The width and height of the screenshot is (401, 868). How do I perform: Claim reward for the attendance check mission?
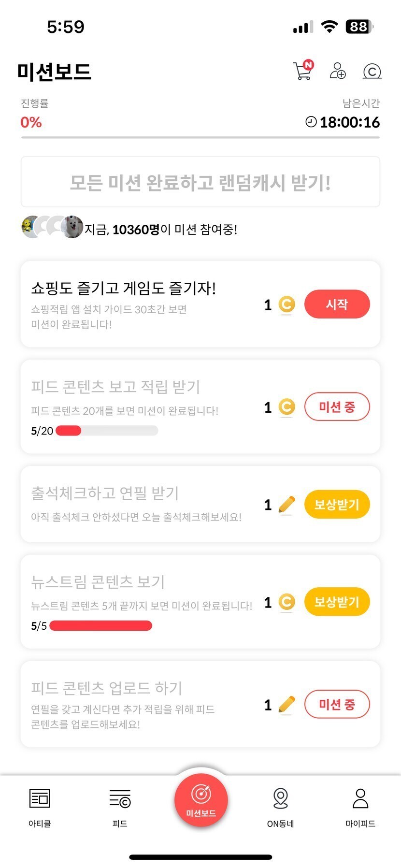(337, 505)
